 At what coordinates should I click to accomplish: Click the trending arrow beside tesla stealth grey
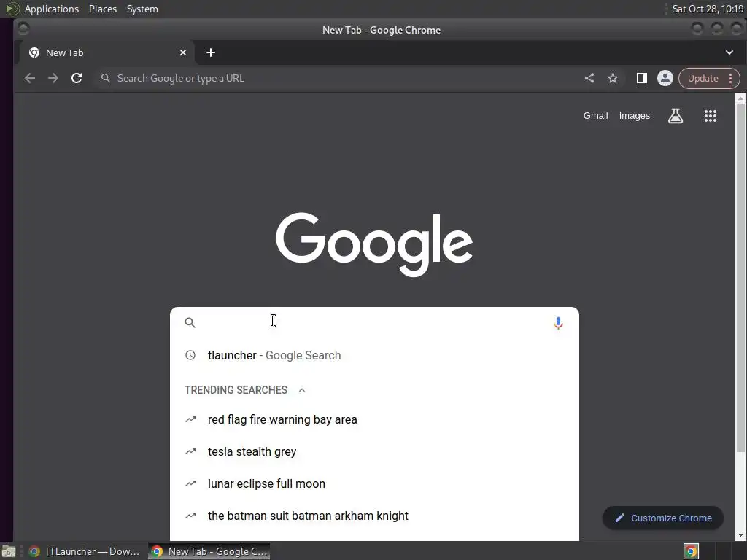190,451
